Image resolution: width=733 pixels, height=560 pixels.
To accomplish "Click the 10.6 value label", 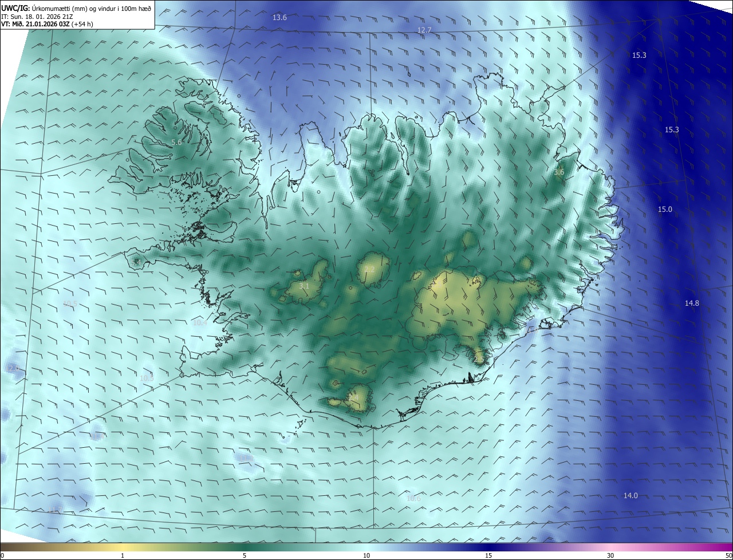I will 413,499.
